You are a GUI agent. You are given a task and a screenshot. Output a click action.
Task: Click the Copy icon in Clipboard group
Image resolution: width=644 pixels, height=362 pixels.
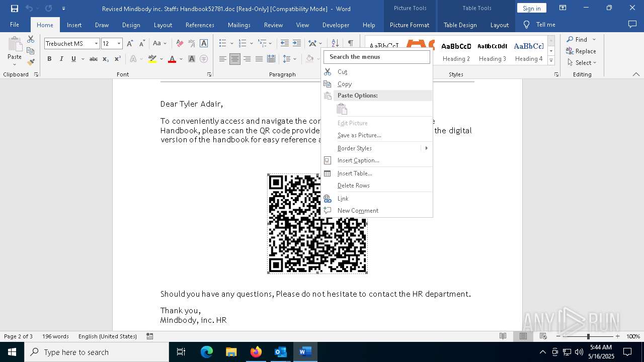pos(31,51)
